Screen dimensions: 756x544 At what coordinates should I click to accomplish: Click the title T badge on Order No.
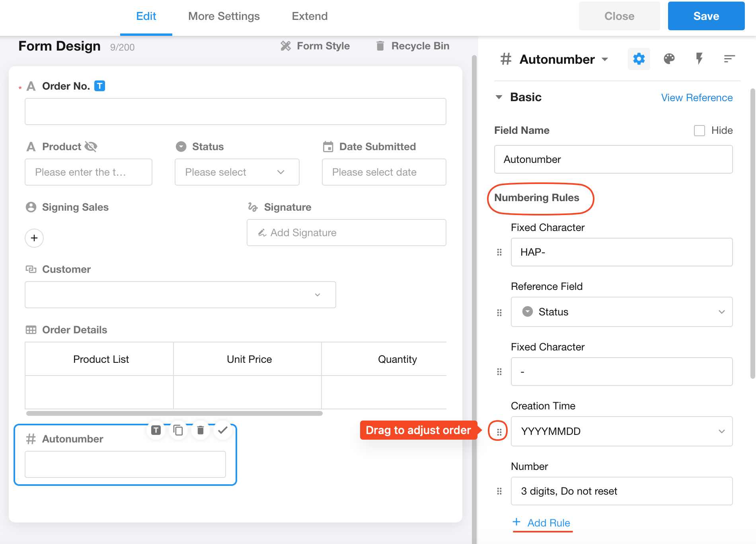[x=99, y=86]
